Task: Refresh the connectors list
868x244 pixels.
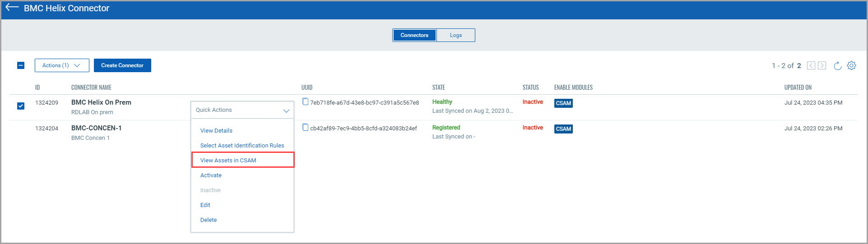Action: point(838,66)
